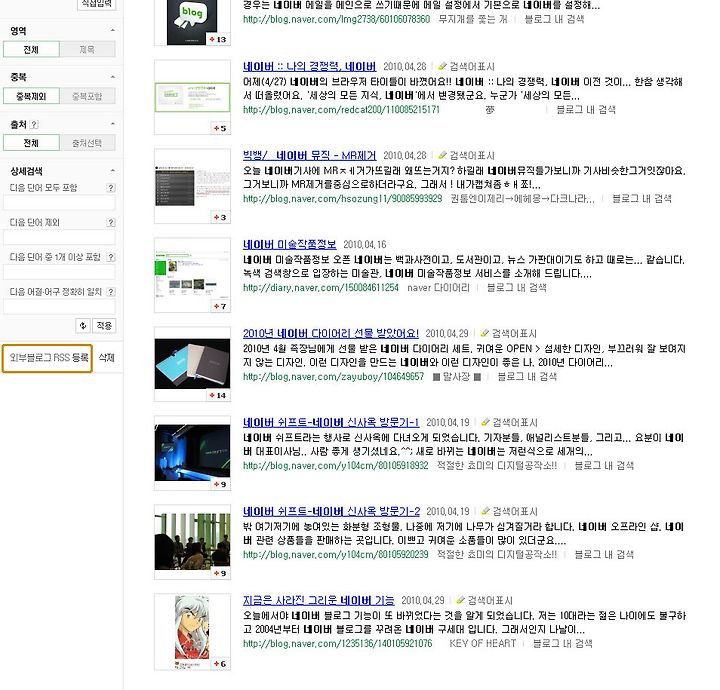Open post 네이버 쉬프트-네이버 신사옥 방문기-1
Image resolution: width=720 pixels, height=690 pixels.
point(331,422)
